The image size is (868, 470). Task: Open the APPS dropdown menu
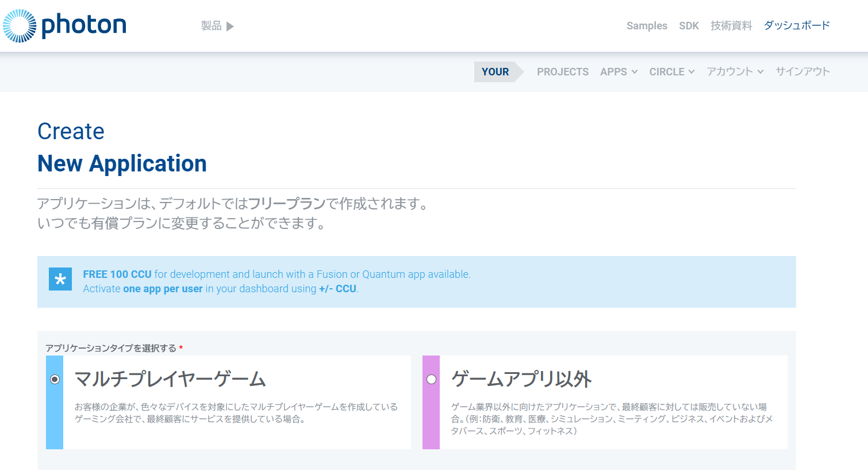[x=613, y=72]
